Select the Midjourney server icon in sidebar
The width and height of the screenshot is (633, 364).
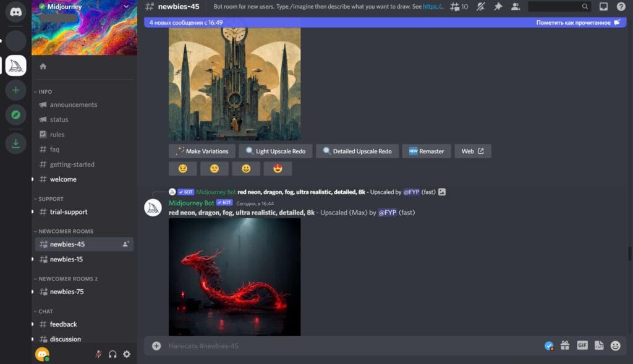point(15,66)
